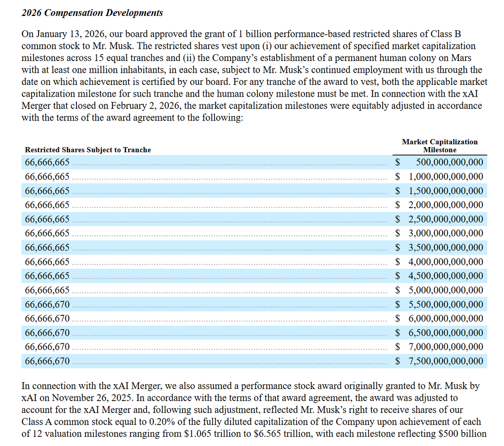Select the 7,500,000,000,000 milestone value
Viewport: 504px width, 446px height.
tap(446, 361)
